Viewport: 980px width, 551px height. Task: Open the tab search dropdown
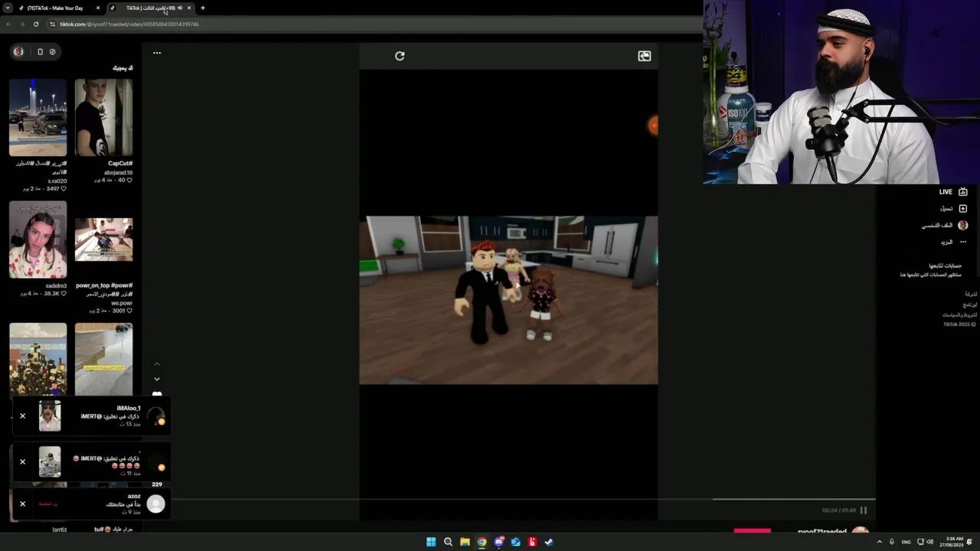tap(7, 8)
